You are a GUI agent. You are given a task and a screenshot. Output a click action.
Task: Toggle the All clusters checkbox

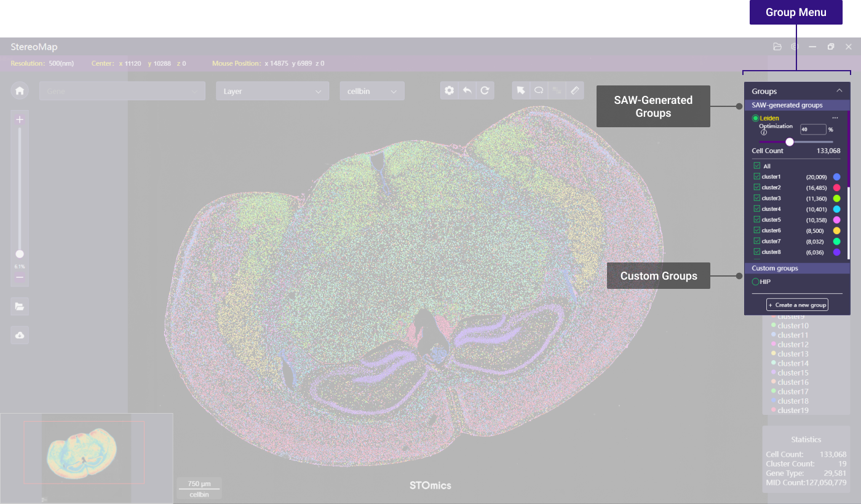pos(757,166)
